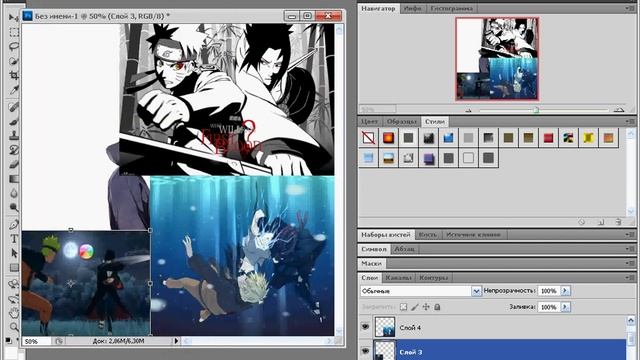
Task: Select the Rectangular Marquee tool
Action: tap(13, 32)
